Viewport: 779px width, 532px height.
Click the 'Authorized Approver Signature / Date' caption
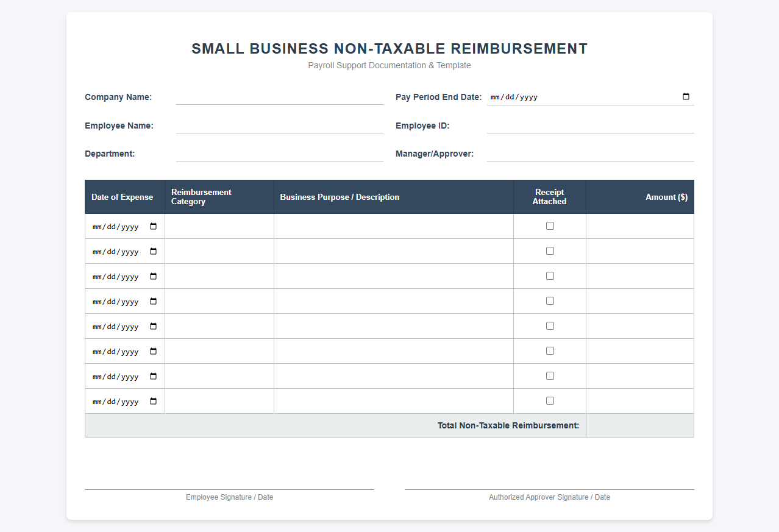click(549, 497)
